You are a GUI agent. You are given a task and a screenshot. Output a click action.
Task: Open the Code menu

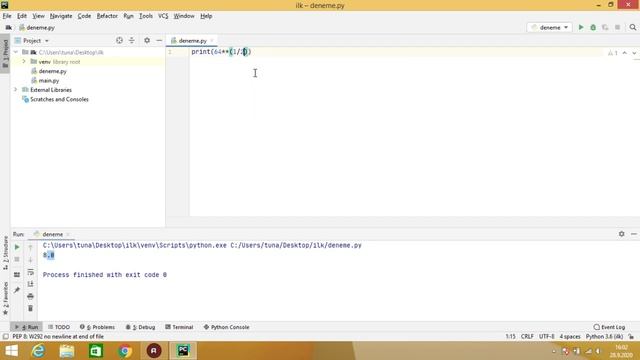tap(84, 16)
